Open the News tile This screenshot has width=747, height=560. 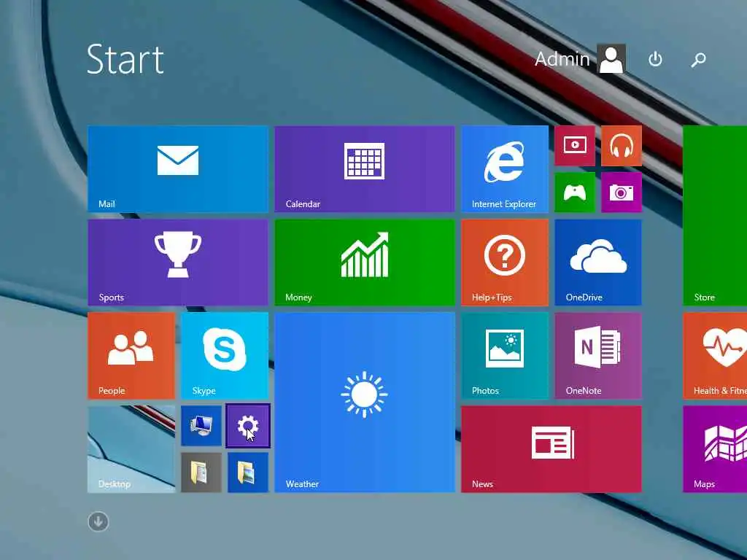[551, 449]
